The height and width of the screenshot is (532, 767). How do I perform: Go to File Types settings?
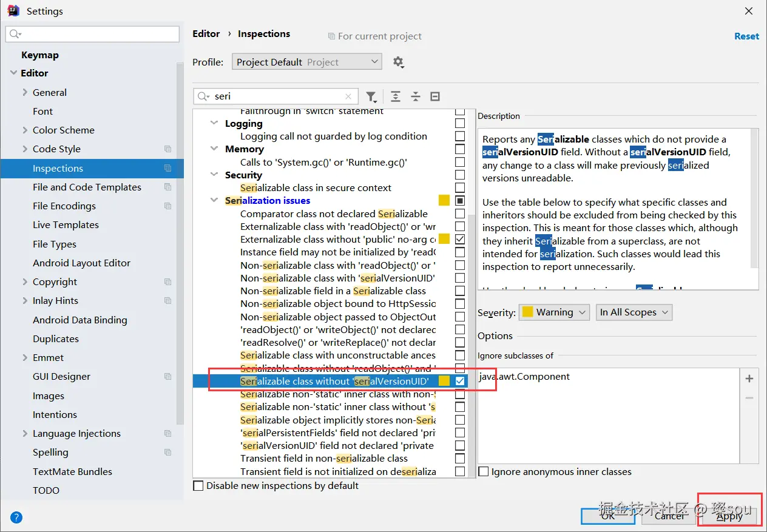pyautogui.click(x=55, y=244)
